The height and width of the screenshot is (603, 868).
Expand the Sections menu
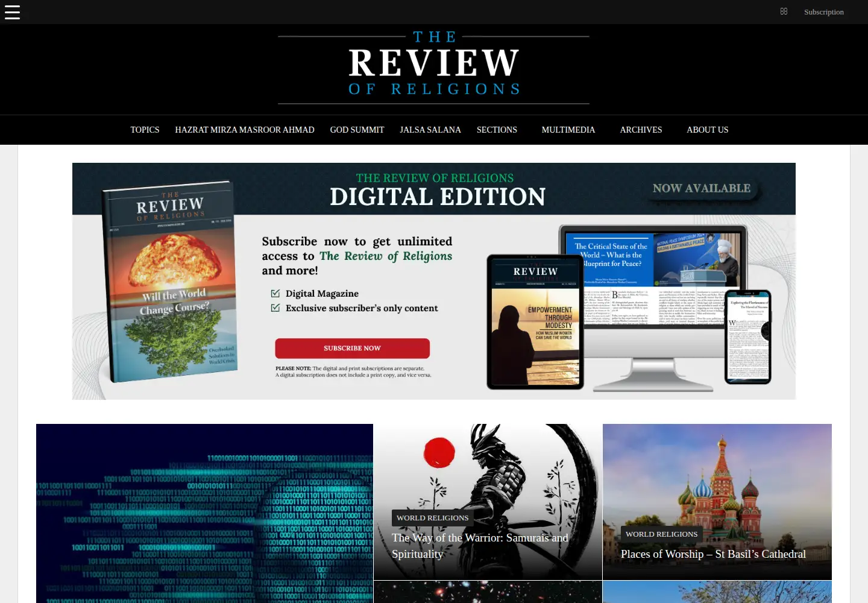(x=497, y=130)
